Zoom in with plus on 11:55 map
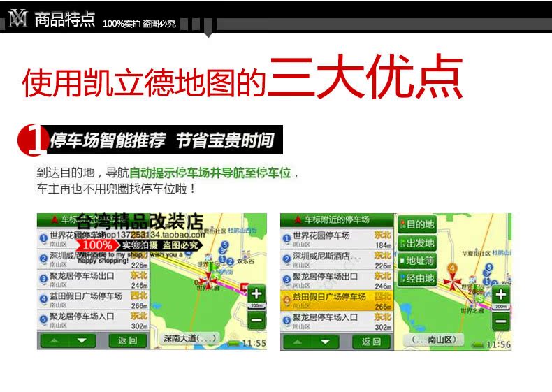552x392 pixels. [256, 293]
